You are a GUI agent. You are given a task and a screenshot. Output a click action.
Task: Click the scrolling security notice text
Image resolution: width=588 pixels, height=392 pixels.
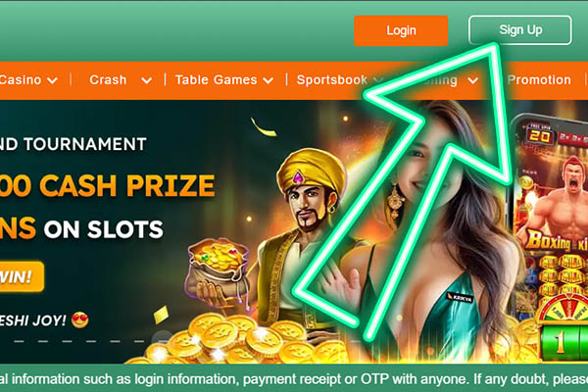pos(294,379)
